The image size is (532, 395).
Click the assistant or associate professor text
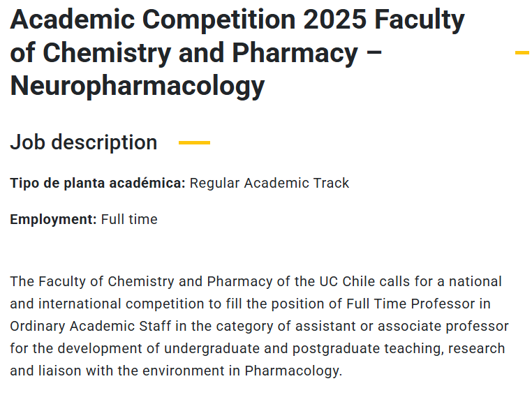[402, 327]
